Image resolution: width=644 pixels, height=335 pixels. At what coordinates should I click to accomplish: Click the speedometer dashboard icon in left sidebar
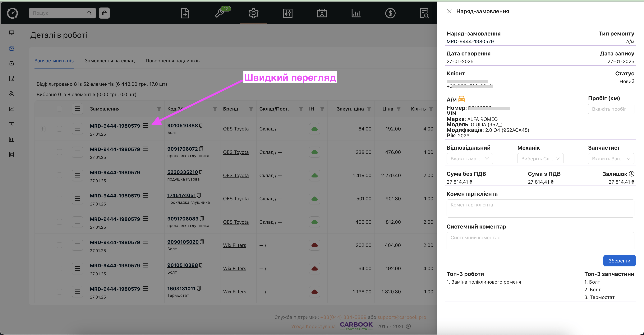11,48
